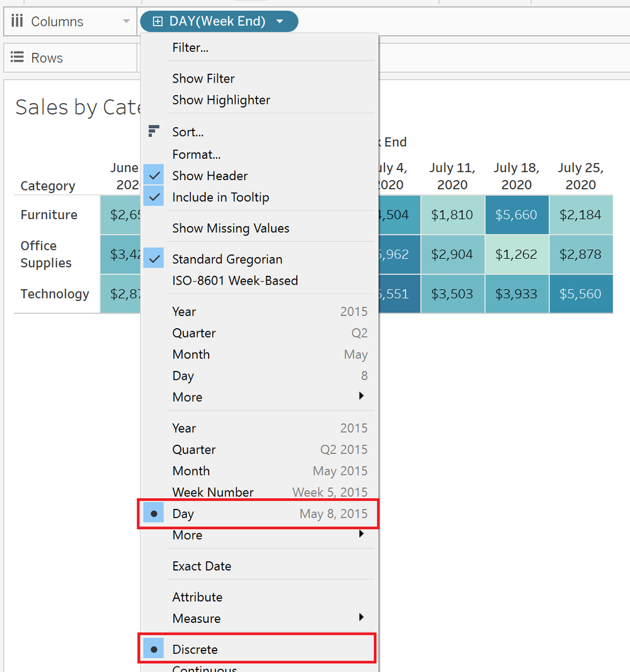The image size is (630, 672).
Task: Click the Sort icon beside Sort...
Action: (153, 131)
